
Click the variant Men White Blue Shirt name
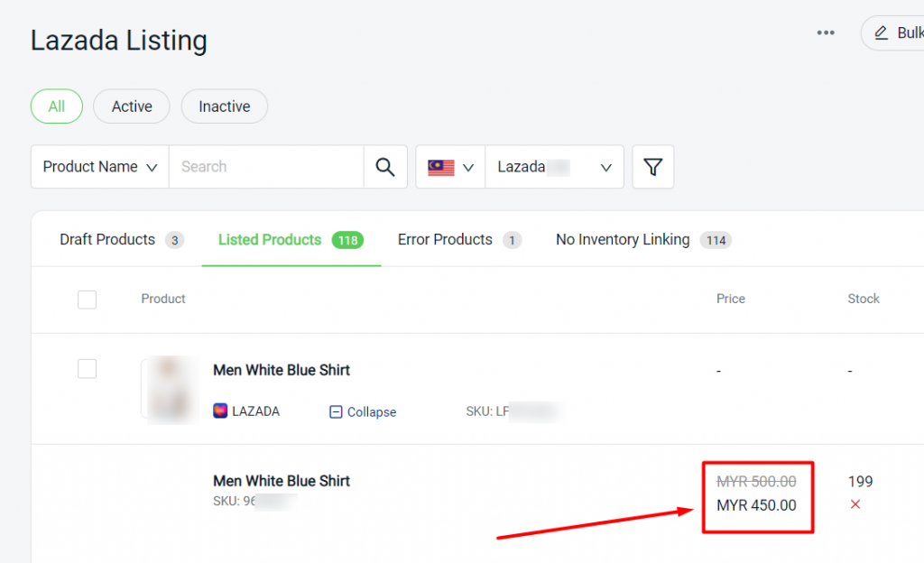pyautogui.click(x=282, y=481)
